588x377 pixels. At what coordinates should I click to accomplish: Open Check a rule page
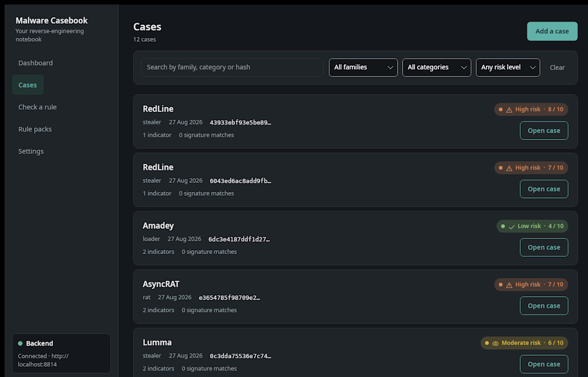[37, 107]
